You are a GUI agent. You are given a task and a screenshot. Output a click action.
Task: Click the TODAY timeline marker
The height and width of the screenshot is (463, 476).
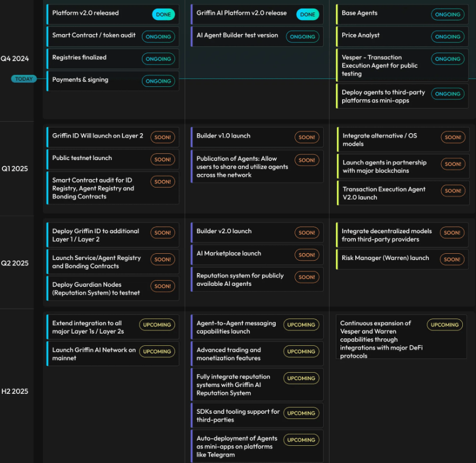tap(23, 79)
